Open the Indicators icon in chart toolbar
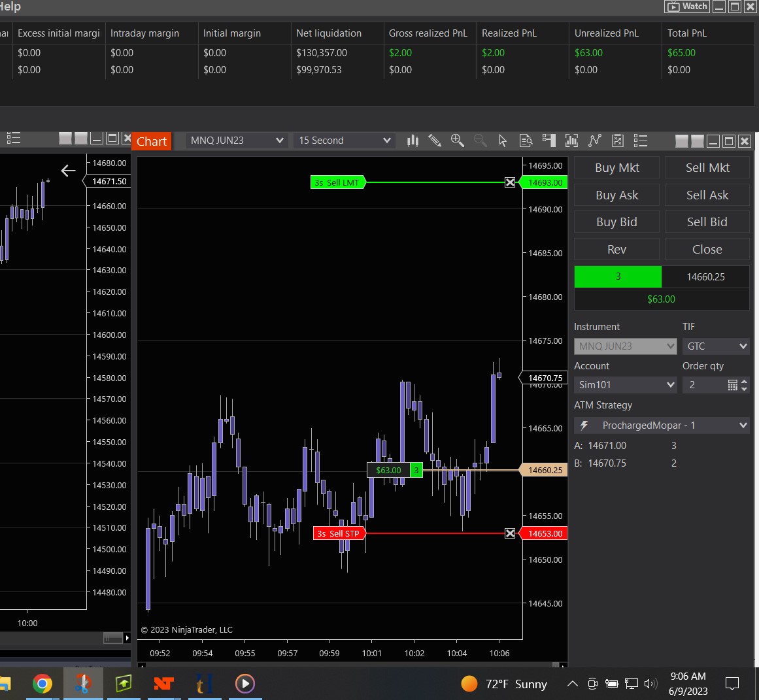The image size is (759, 700). coord(571,141)
